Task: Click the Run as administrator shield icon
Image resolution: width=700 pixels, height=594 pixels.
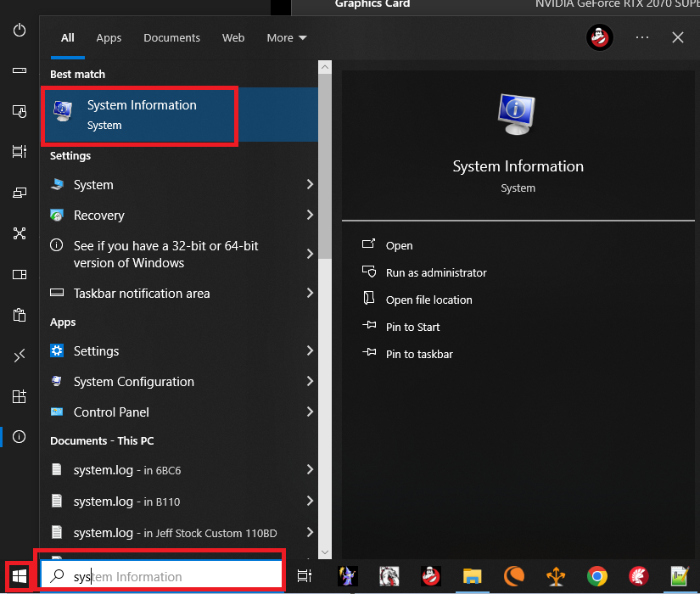Action: (x=369, y=272)
